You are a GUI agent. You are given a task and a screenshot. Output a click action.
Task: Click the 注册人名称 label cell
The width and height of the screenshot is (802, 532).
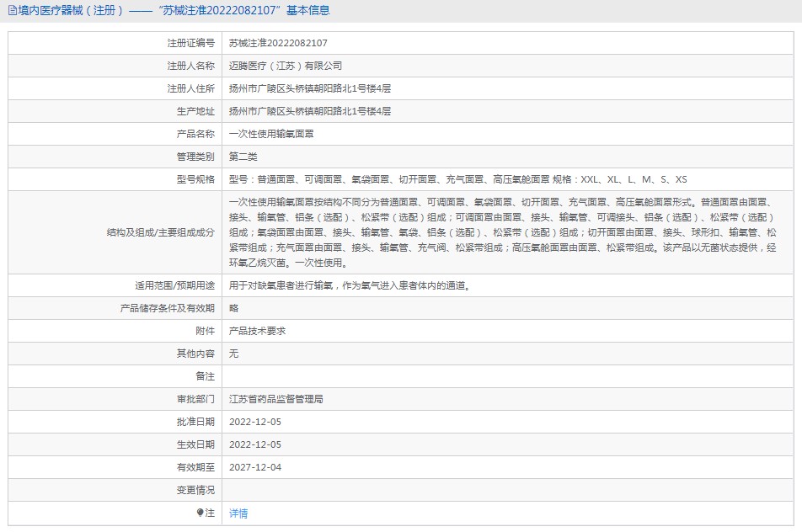[115, 66]
